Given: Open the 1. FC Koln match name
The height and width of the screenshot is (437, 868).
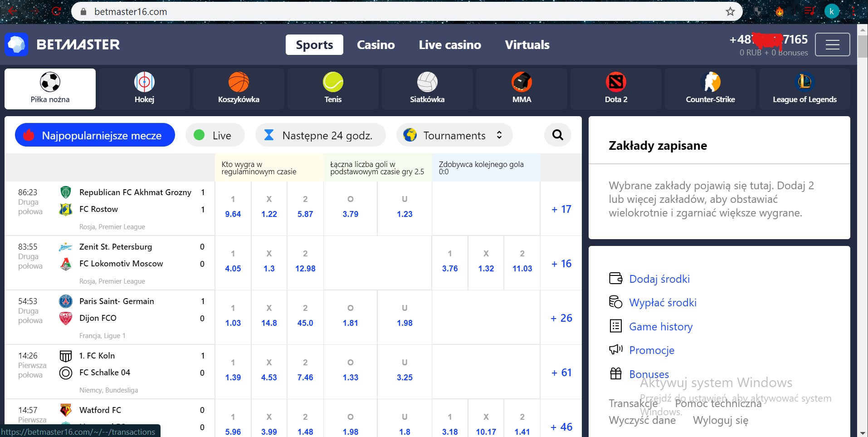Looking at the screenshot, I should [x=97, y=356].
